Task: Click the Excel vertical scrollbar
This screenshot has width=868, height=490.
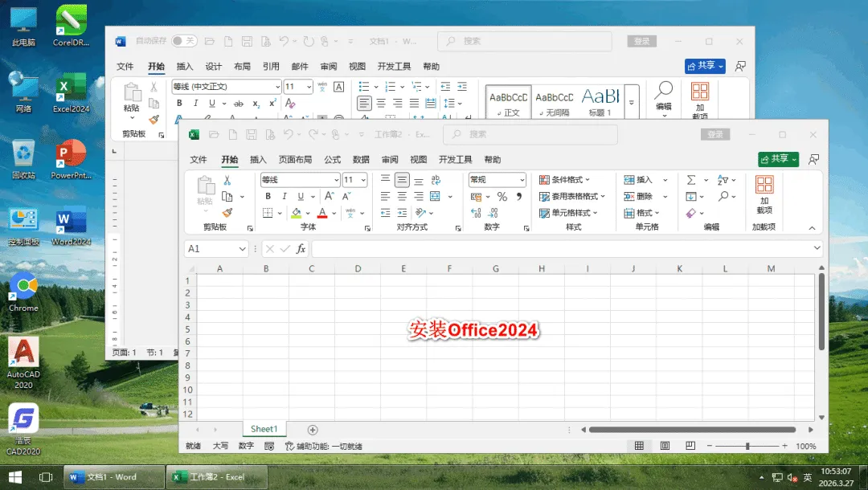Action: point(821,312)
